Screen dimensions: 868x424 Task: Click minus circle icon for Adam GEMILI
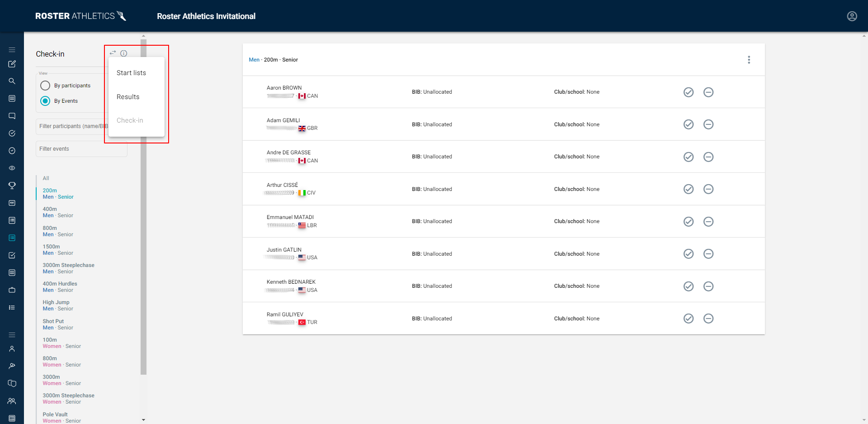(708, 124)
